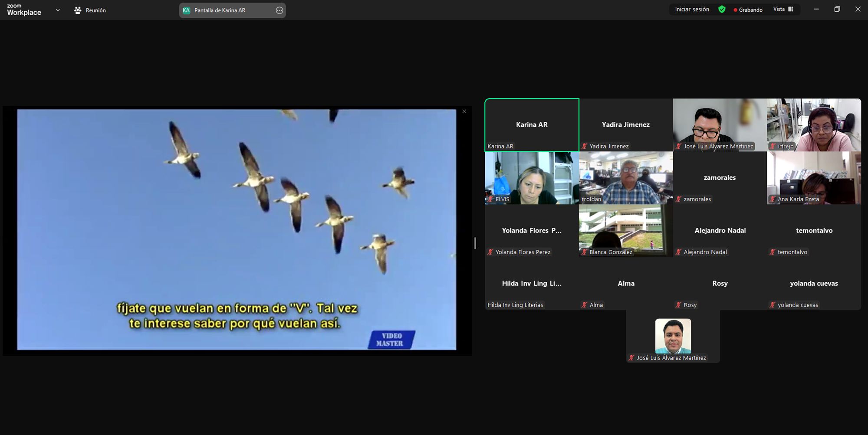Viewport: 868px width, 435px height.
Task: Open more options on Pantalla de Karina AR
Action: tap(279, 10)
